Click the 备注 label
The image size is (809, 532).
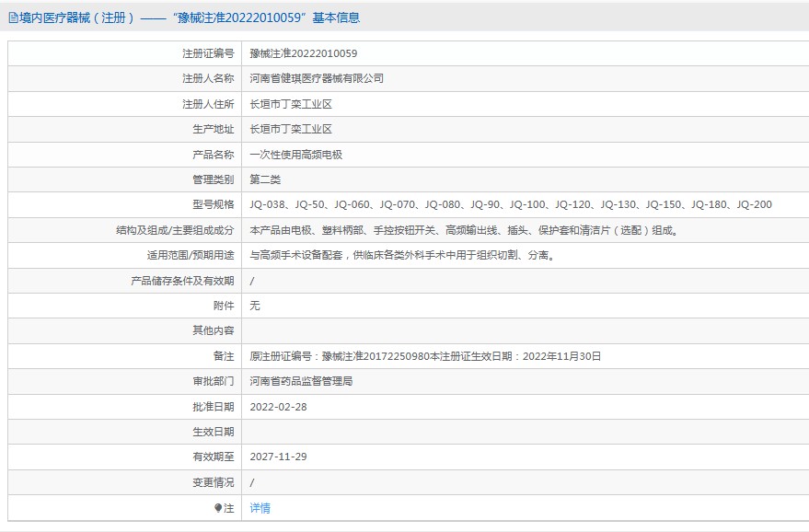[x=224, y=356]
